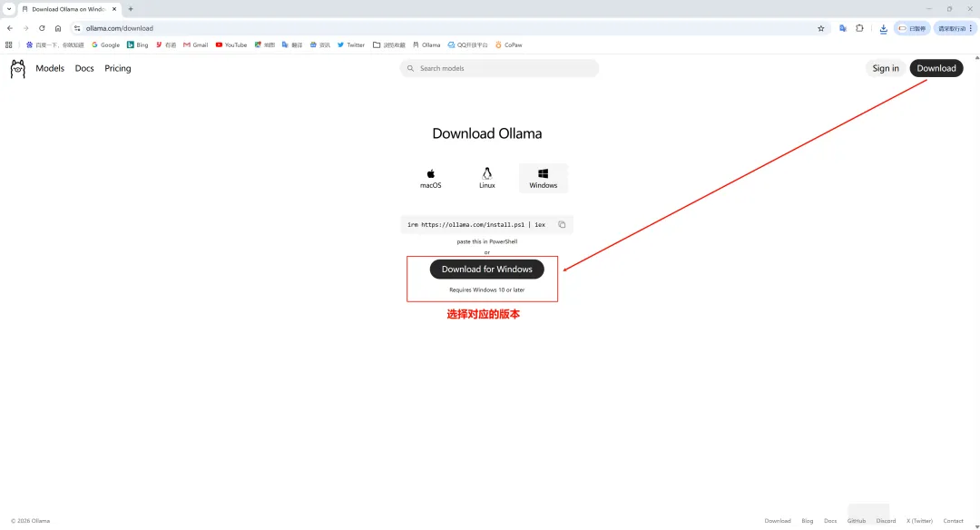Click the browser forward arrow
This screenshot has height=530, width=980.
[25, 28]
